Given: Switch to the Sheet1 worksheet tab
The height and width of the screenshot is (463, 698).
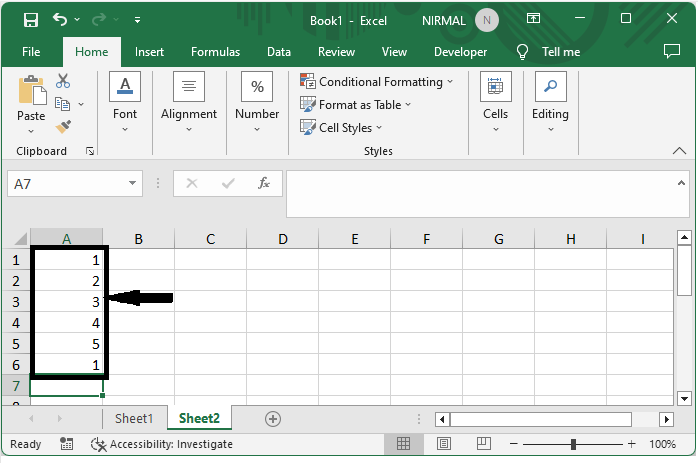Looking at the screenshot, I should point(134,419).
